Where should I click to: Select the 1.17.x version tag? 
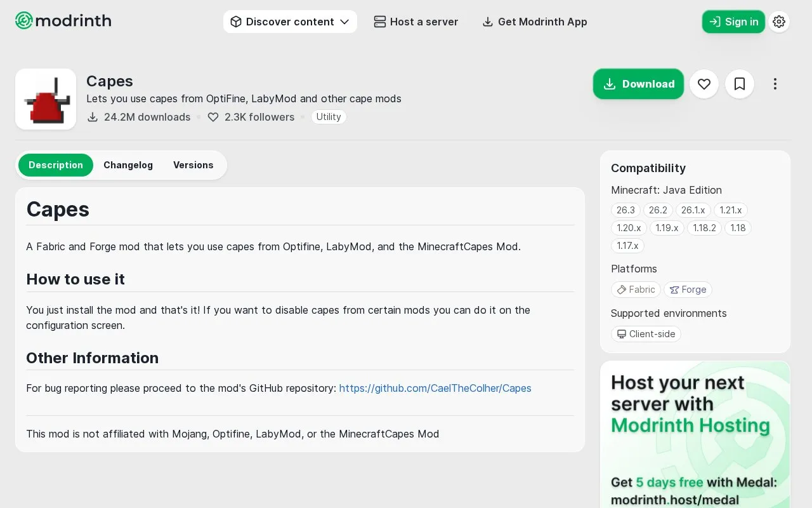[627, 246]
